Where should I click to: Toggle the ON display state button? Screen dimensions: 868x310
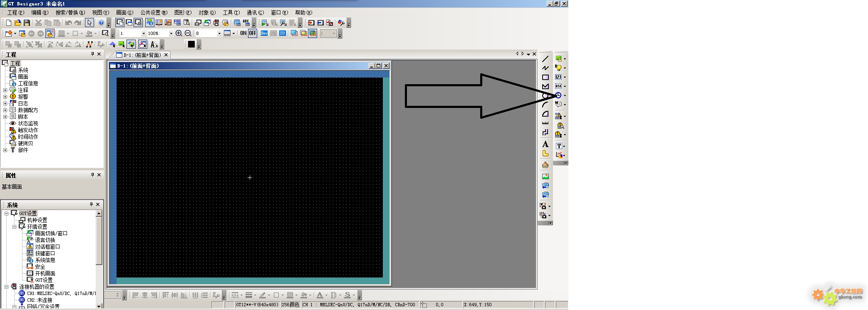pyautogui.click(x=243, y=33)
